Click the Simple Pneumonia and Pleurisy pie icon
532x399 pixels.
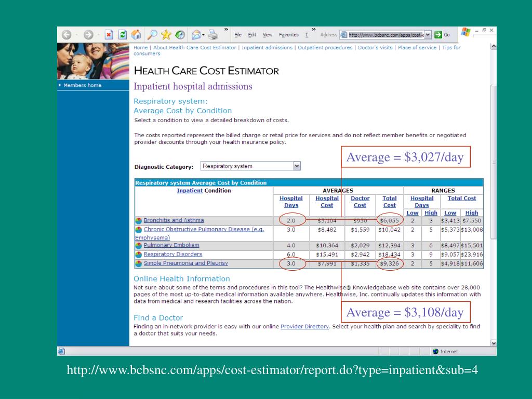click(138, 263)
